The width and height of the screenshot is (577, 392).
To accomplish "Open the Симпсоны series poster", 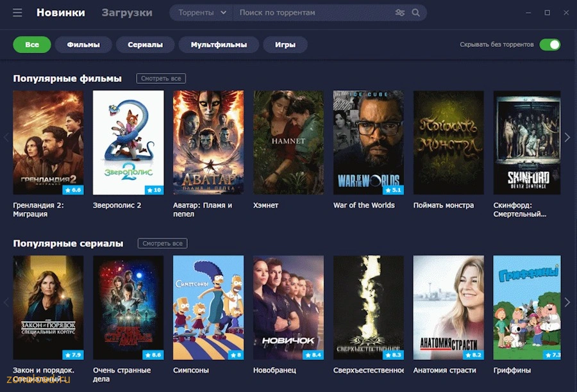I will click(208, 307).
